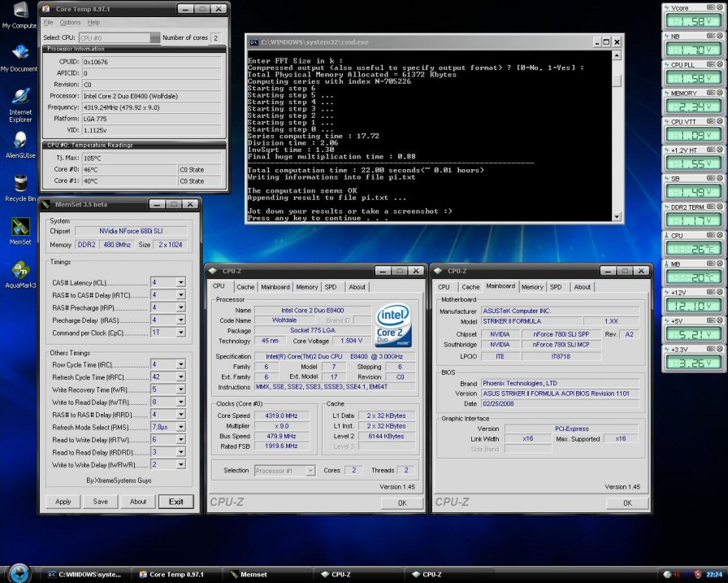Switch to CPU tab in CPU-Z mainboard window
This screenshot has height=583, width=728.
pos(444,287)
